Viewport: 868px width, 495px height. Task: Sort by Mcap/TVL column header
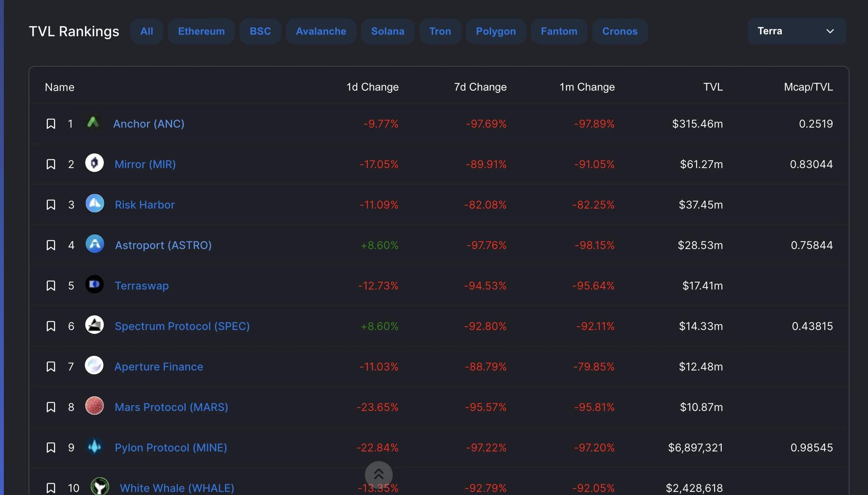coord(808,87)
